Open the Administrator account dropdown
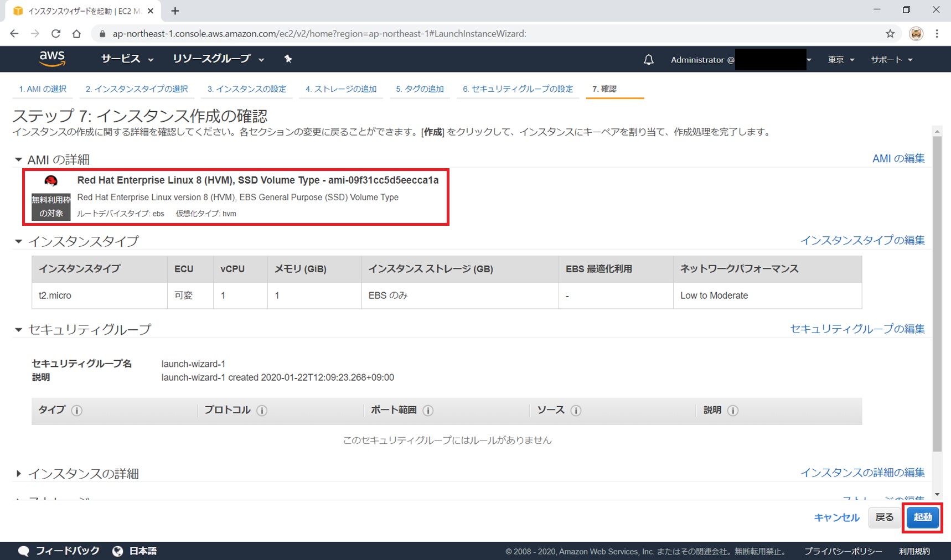The height and width of the screenshot is (560, 951). tap(741, 60)
